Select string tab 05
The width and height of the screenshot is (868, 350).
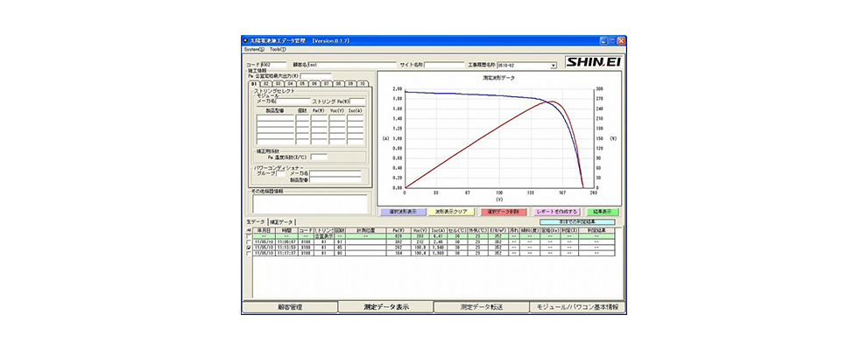click(302, 83)
